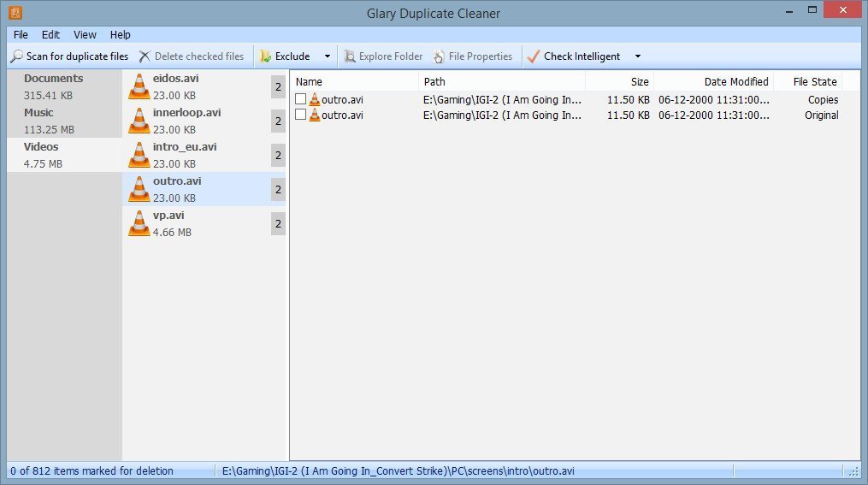The width and height of the screenshot is (868, 485).
Task: Click the VLC cone icon for innerloop.avi
Action: click(139, 121)
